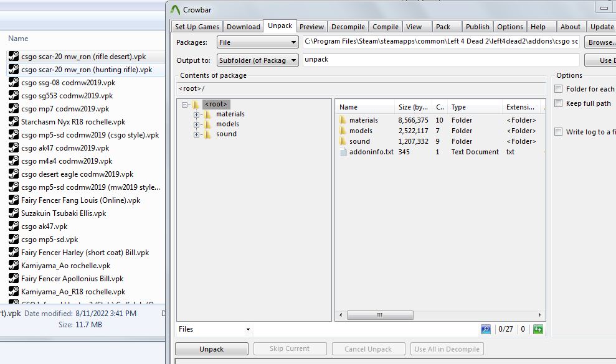Switch to the Preview tab
616x364 pixels.
click(x=311, y=27)
